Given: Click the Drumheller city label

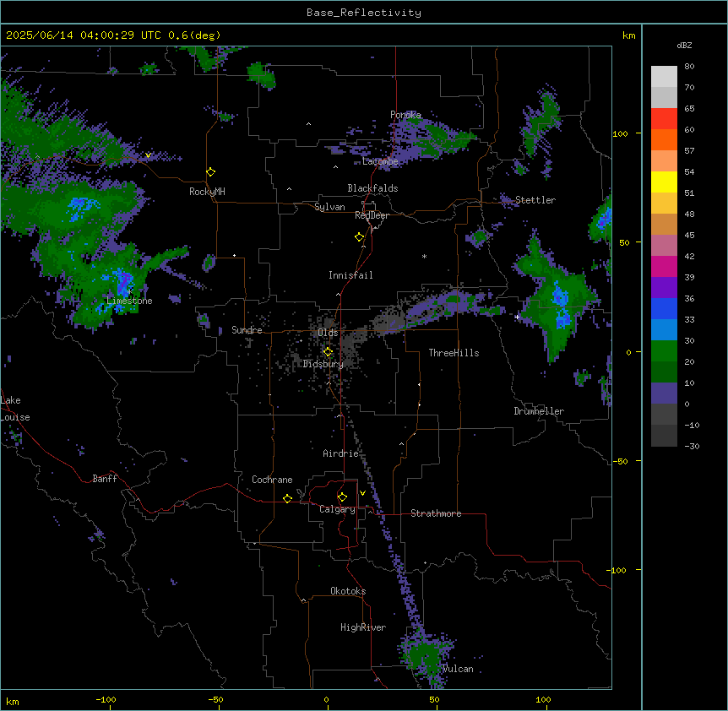Looking at the screenshot, I should 539,411.
